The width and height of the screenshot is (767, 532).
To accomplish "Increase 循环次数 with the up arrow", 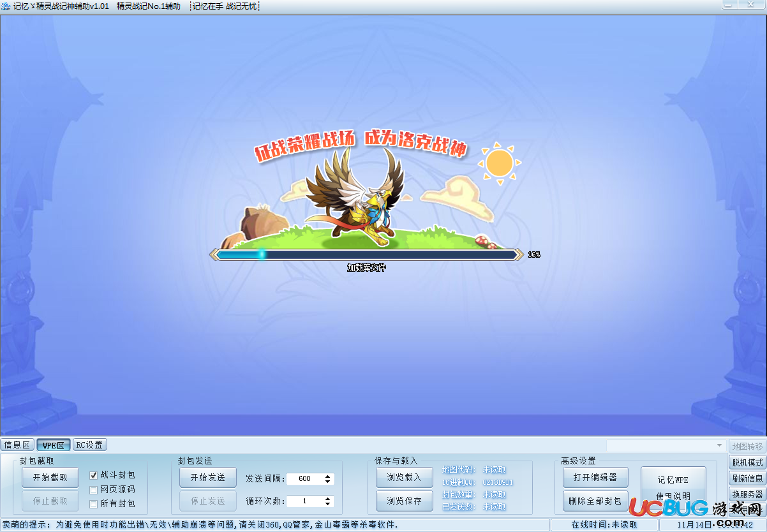I will coord(328,499).
